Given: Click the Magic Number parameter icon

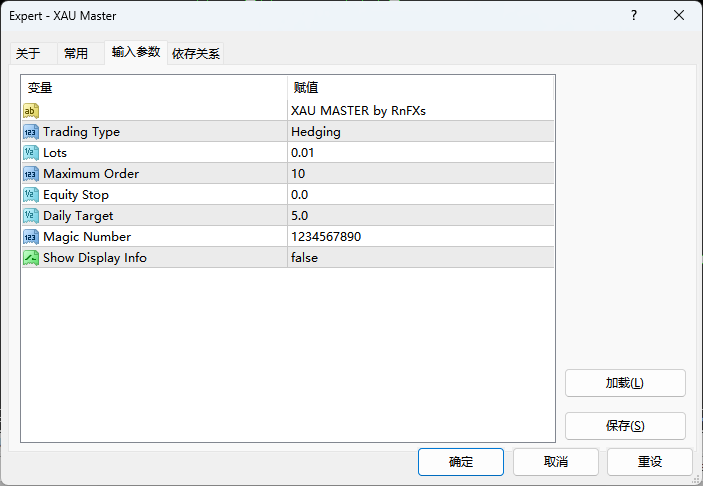Looking at the screenshot, I should point(30,237).
